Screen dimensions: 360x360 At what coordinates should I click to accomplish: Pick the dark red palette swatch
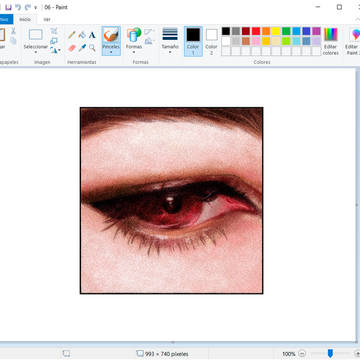246,31
